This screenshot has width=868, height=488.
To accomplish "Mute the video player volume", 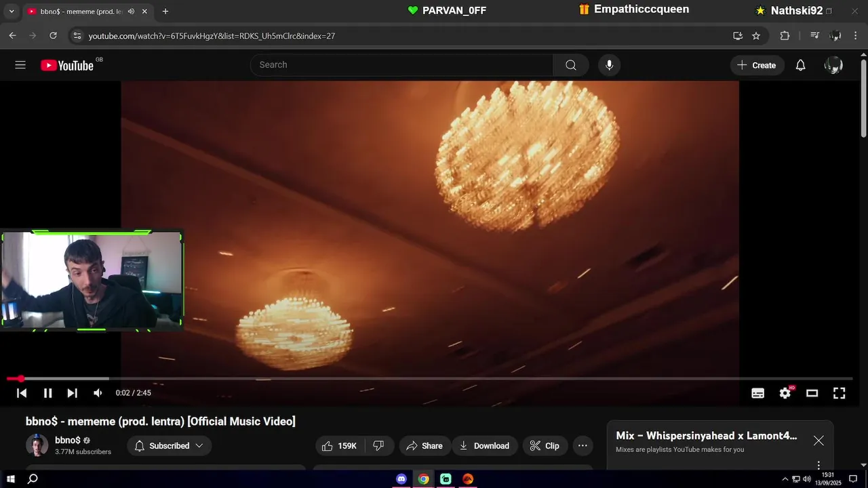I will pos(98,393).
